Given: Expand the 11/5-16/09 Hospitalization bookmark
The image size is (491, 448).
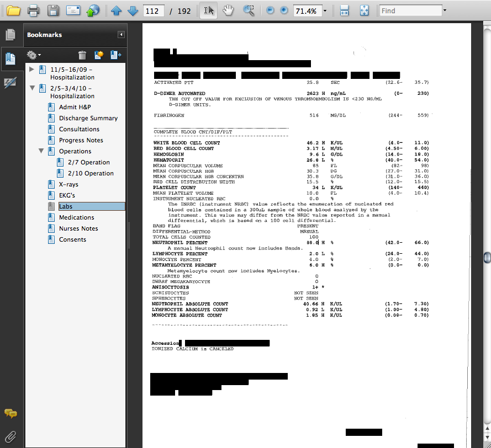Looking at the screenshot, I should (32, 70).
